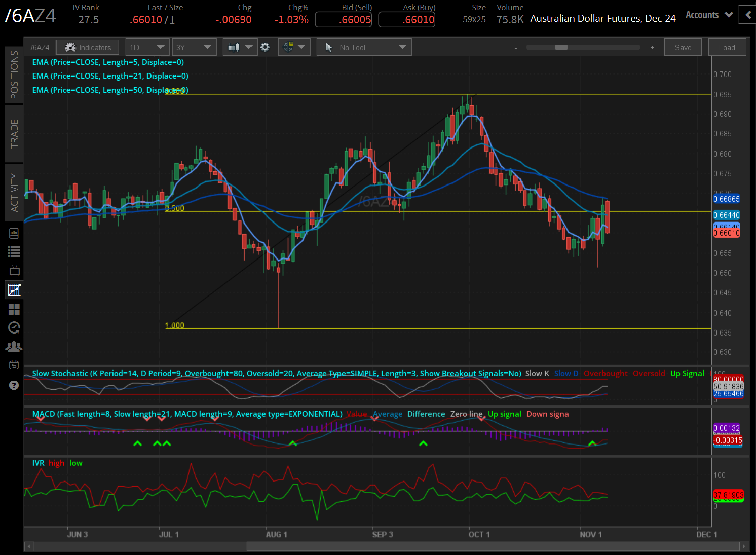This screenshot has width=756, height=555.
Task: Open the Accounts menu
Action: coord(708,15)
